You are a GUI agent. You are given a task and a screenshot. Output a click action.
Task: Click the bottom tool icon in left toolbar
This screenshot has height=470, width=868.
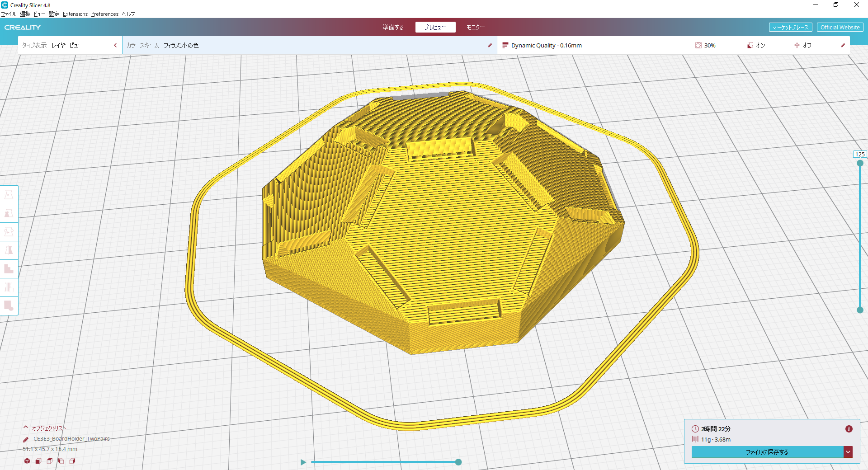[x=9, y=306]
